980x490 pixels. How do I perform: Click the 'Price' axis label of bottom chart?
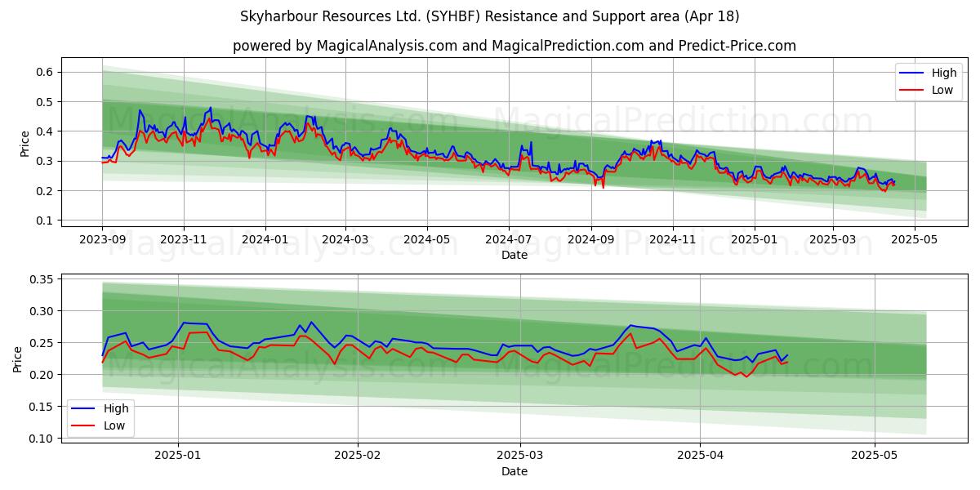pos(19,359)
